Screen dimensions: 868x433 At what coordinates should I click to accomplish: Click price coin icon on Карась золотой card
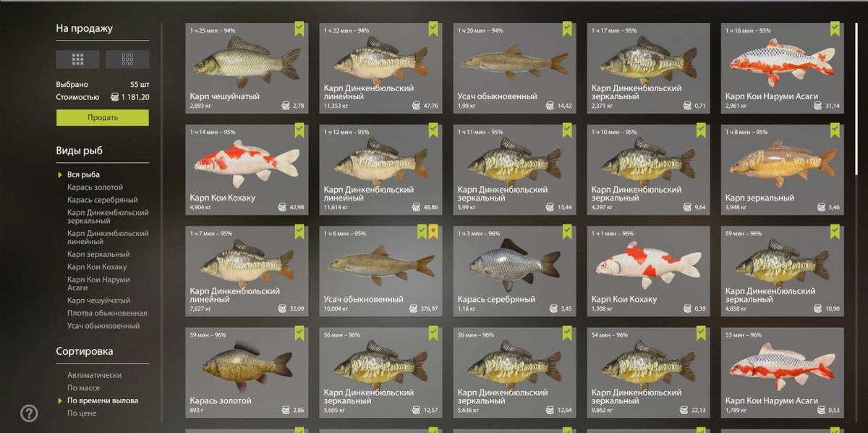coord(286,411)
